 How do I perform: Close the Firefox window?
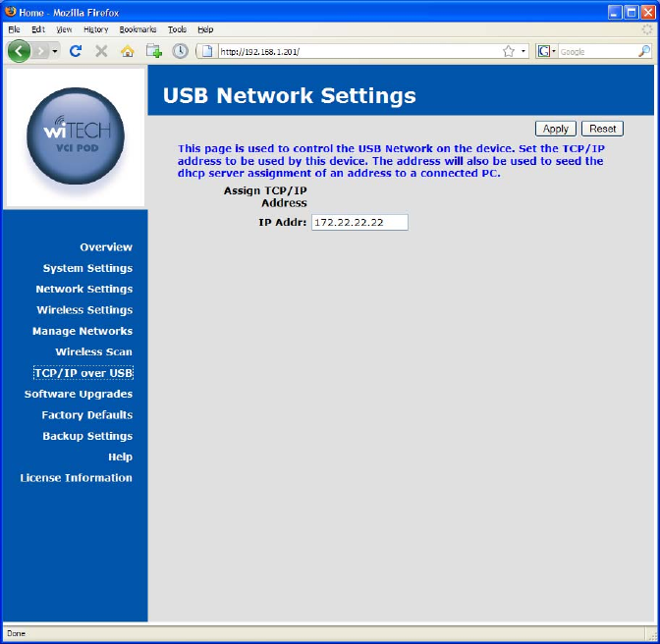(648, 12)
